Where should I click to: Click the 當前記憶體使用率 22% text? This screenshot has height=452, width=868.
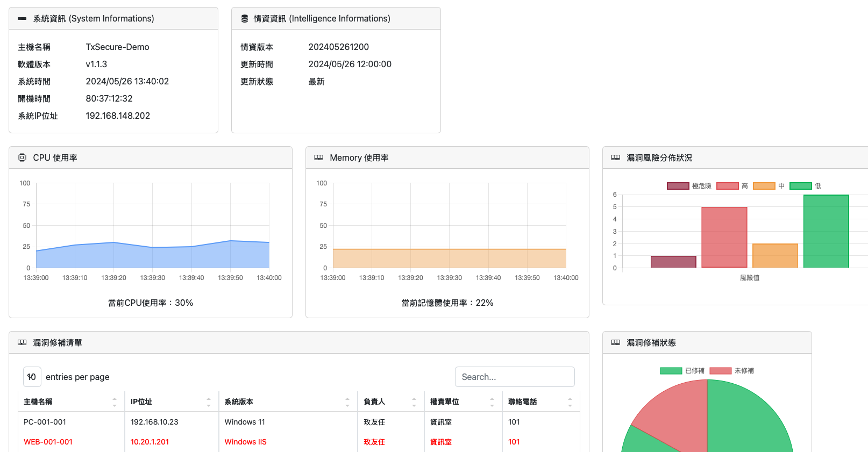click(447, 303)
